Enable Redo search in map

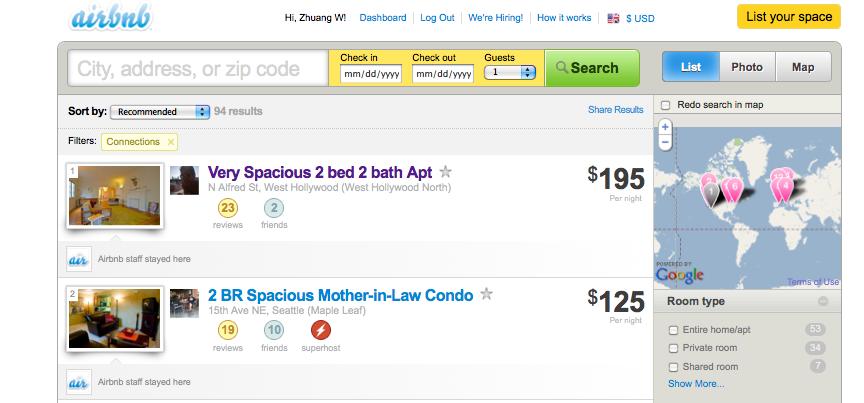coord(666,105)
